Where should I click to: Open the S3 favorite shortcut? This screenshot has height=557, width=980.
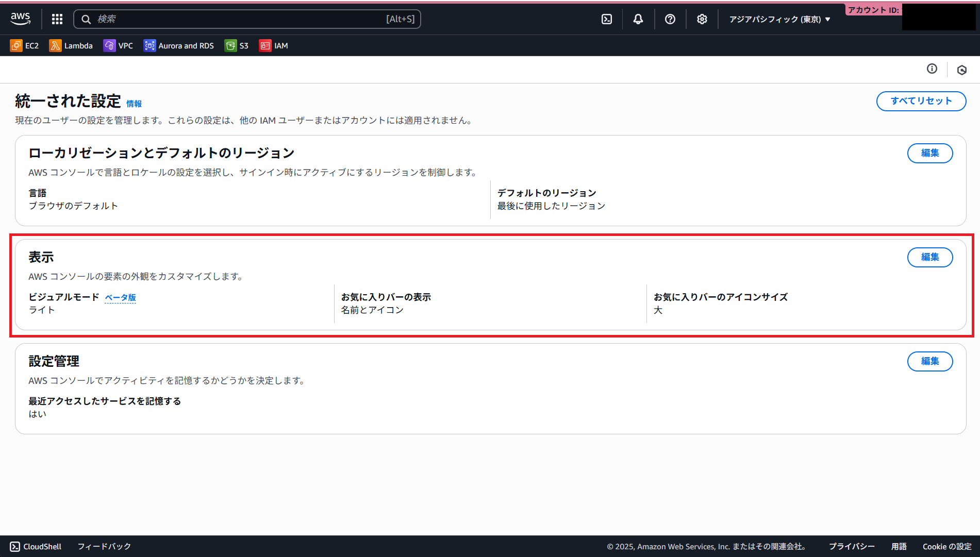tap(237, 46)
